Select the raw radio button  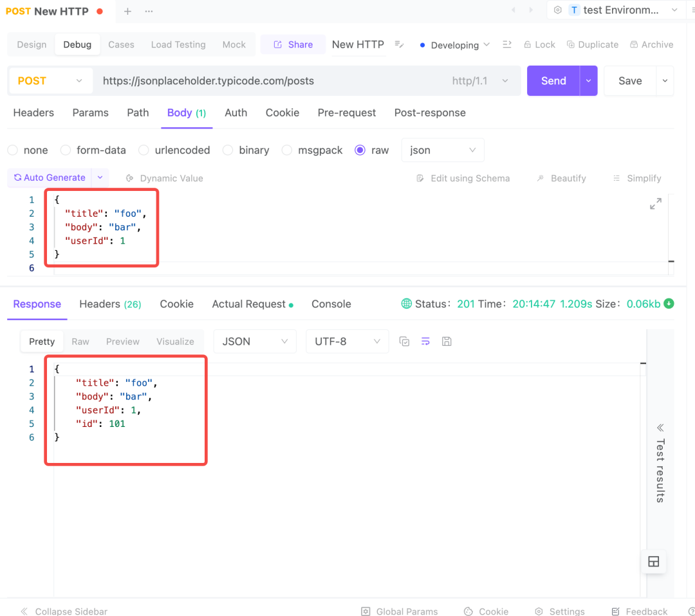point(360,150)
